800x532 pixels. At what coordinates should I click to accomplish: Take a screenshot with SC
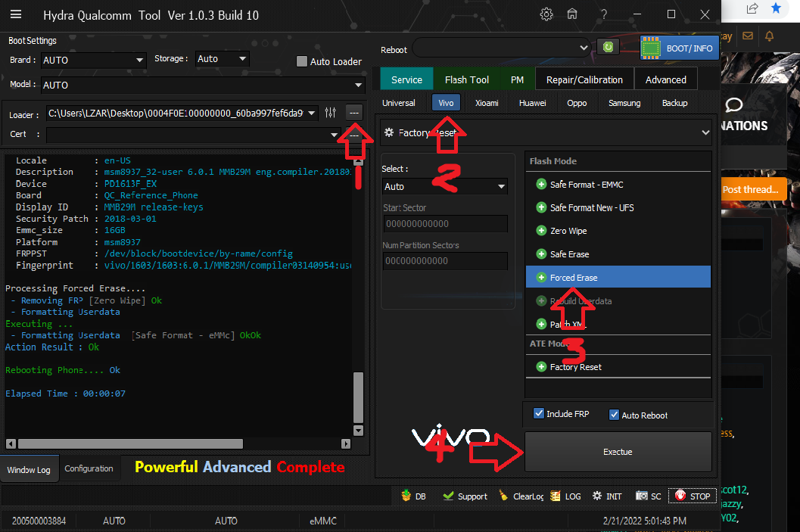tap(649, 496)
